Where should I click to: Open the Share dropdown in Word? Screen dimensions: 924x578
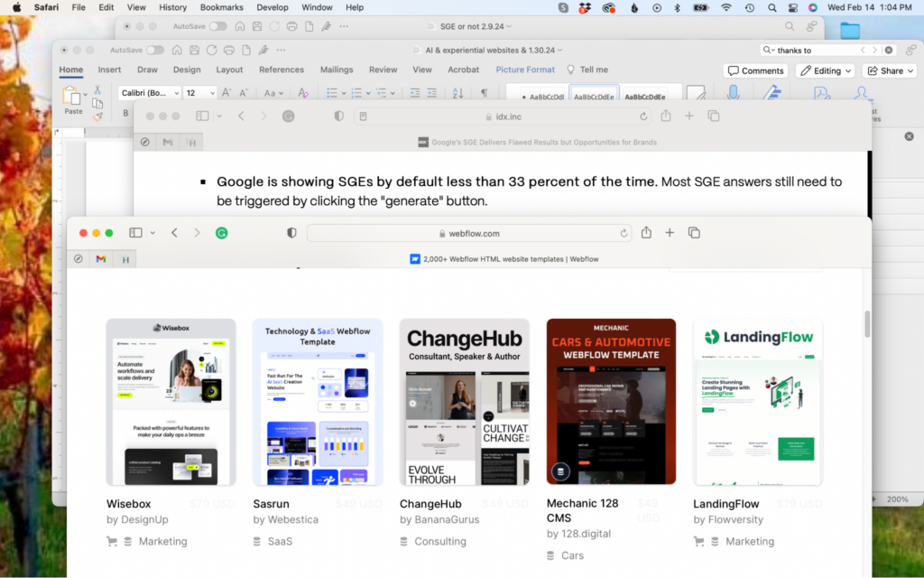click(x=890, y=70)
